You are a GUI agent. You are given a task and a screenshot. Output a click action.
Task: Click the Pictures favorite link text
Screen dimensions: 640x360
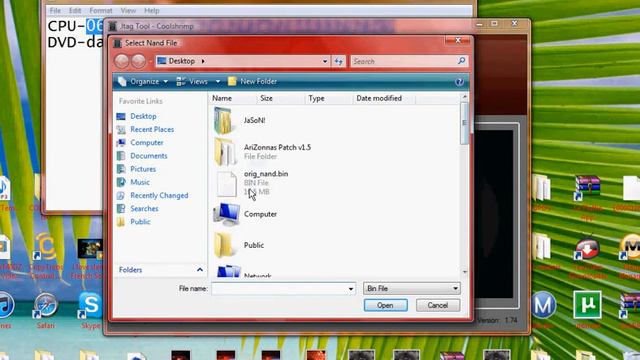pyautogui.click(x=143, y=169)
